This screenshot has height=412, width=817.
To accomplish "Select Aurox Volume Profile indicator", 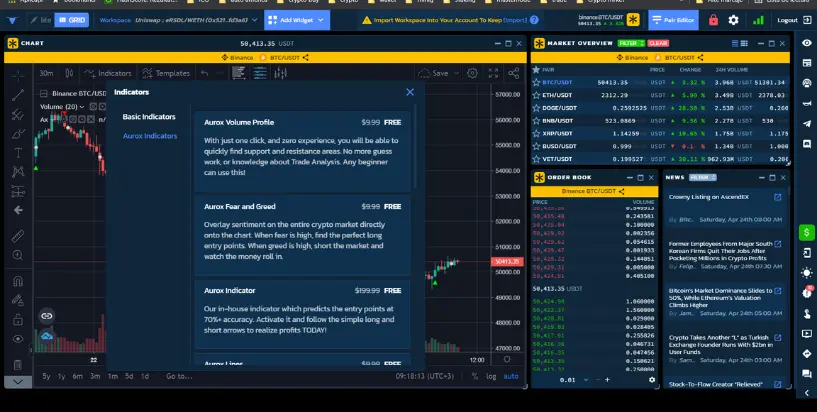I will [302, 151].
